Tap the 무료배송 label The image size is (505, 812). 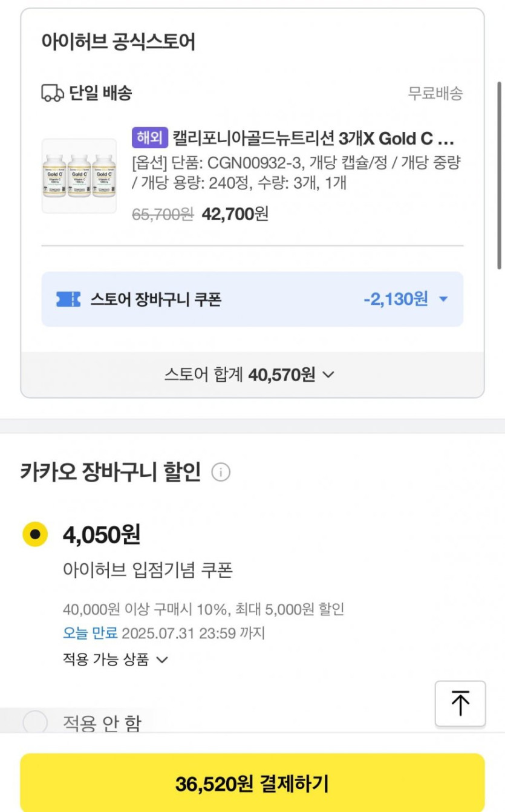[435, 93]
